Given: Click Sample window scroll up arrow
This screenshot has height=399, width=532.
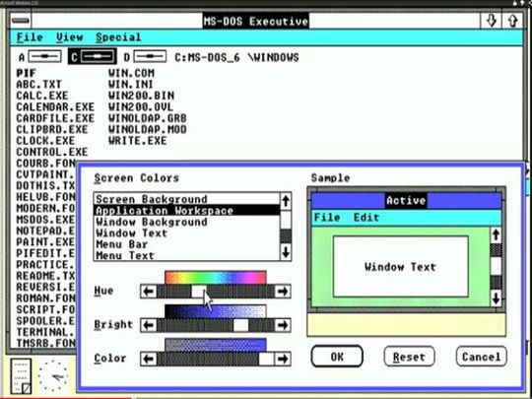Looking at the screenshot, I should coord(496,234).
